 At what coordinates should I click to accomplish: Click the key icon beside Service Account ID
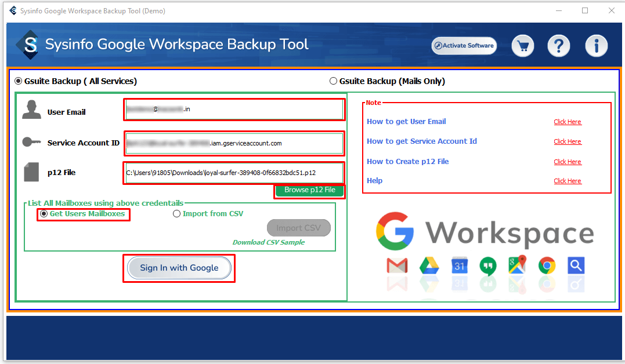point(31,142)
